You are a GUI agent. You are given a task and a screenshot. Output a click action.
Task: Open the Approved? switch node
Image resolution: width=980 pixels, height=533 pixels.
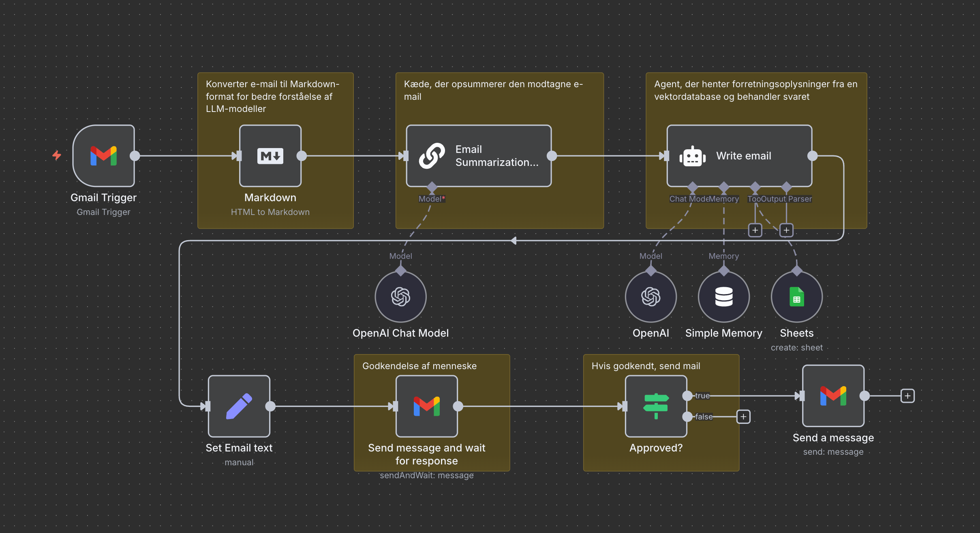(656, 406)
